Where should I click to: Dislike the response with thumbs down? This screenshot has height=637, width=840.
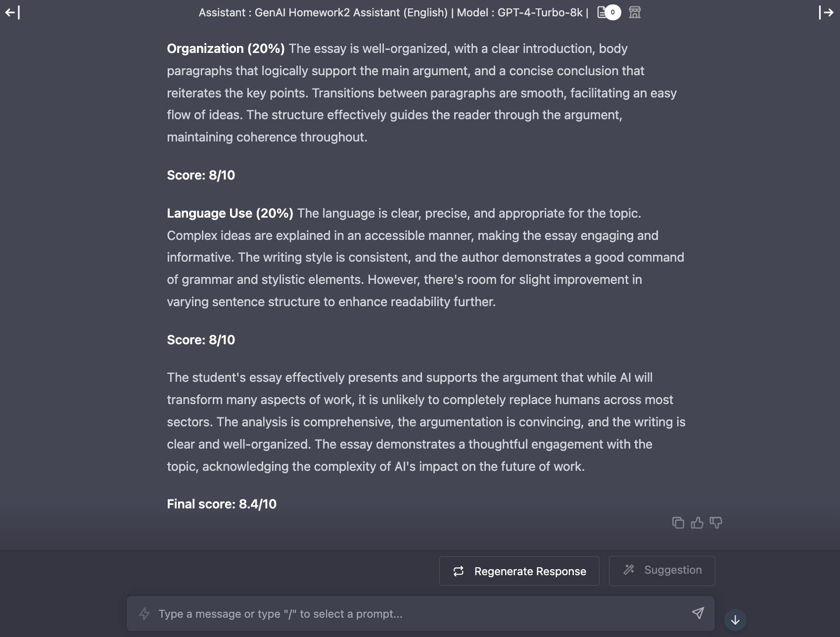tap(716, 523)
